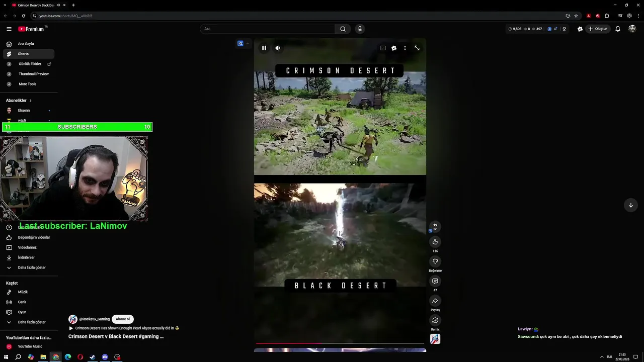Open the sound thumbnail under Remix
Viewport: 644px width, 362px height.
pyautogui.click(x=435, y=339)
